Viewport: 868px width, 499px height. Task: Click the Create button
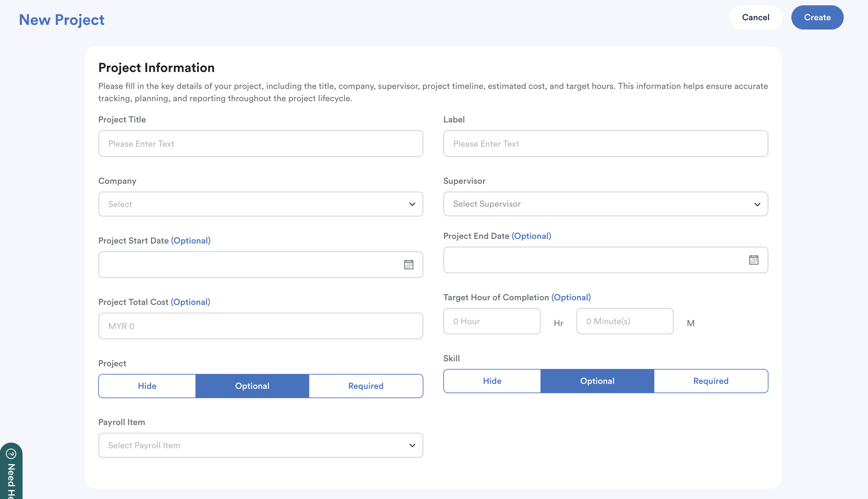pos(817,18)
